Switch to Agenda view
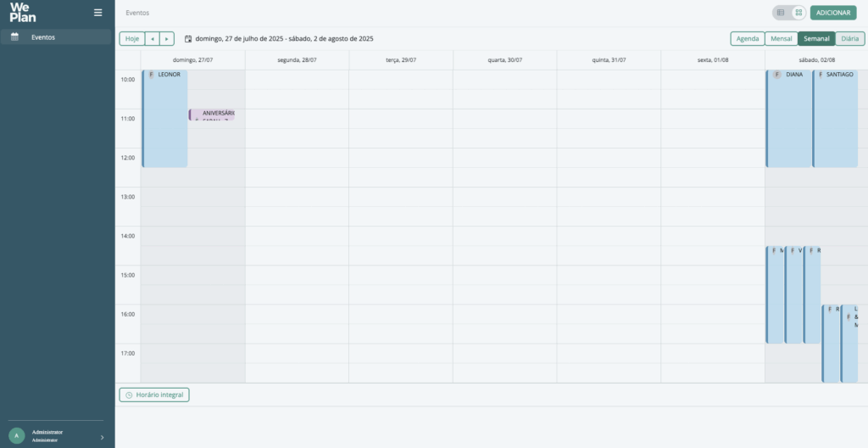868x448 pixels. [748, 39]
